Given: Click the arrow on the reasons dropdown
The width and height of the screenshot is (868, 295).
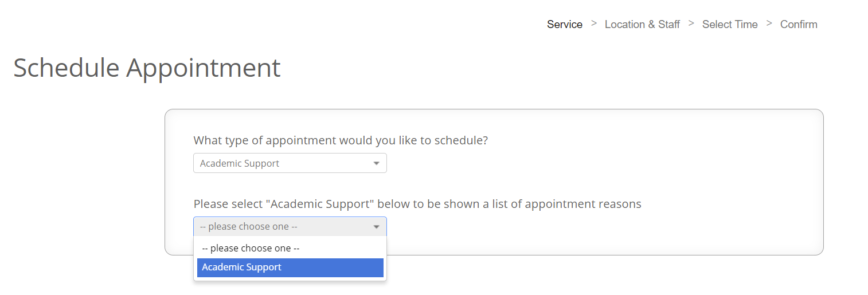Looking at the screenshot, I should (x=377, y=227).
